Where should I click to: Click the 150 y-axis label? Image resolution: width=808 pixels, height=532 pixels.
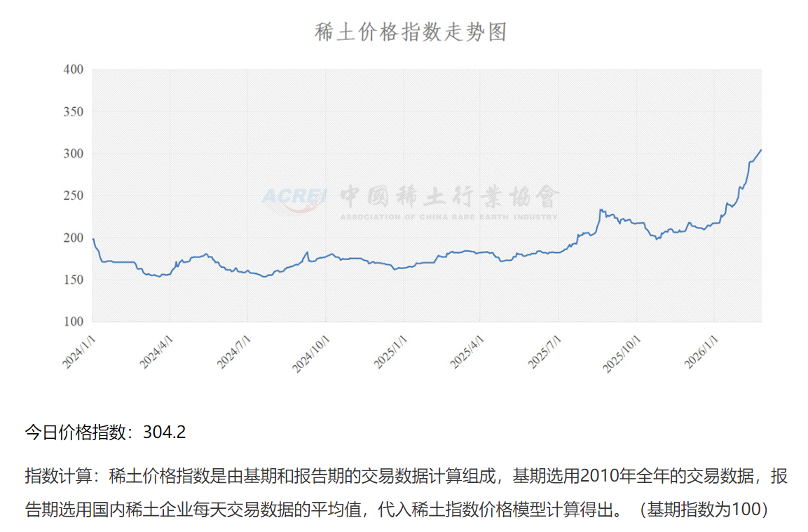[x=73, y=280]
